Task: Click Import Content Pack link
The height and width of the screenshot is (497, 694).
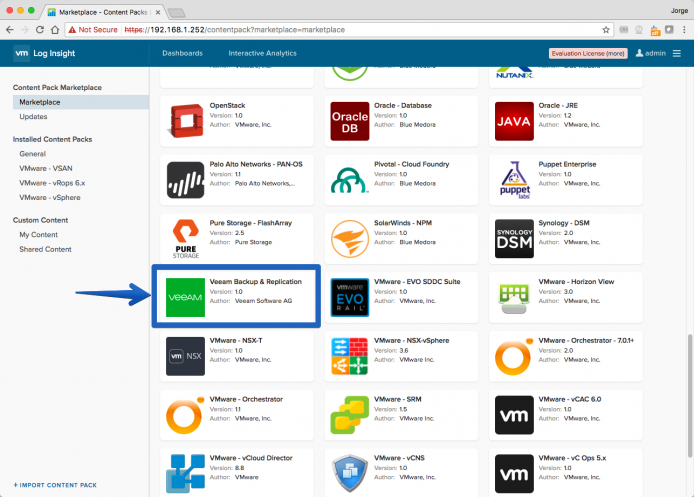Action: 55,485
